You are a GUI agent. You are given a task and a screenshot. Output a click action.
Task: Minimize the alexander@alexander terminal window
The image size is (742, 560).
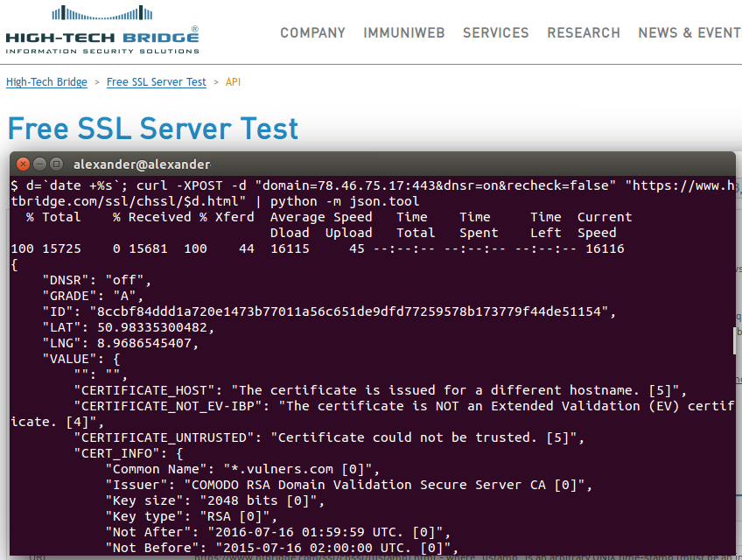[x=39, y=164]
